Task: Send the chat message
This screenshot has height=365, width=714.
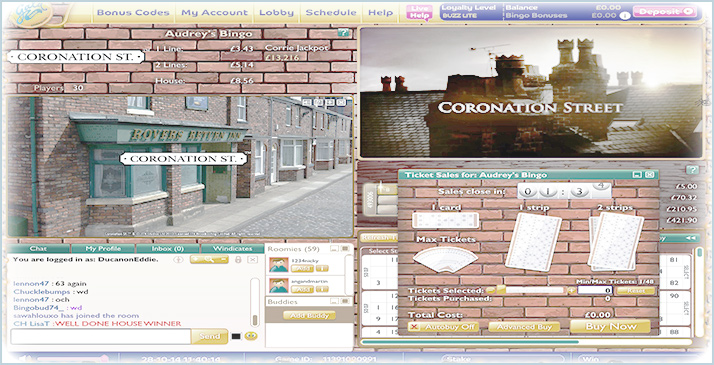Action: tap(209, 336)
